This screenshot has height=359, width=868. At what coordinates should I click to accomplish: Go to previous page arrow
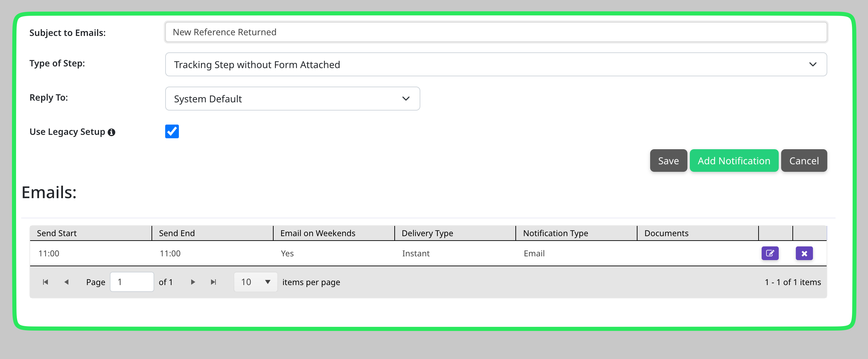tap(67, 282)
